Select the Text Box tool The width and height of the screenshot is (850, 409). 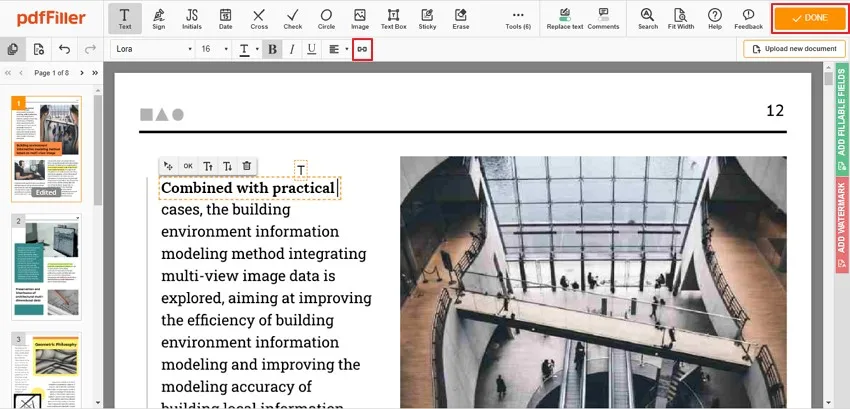click(394, 18)
